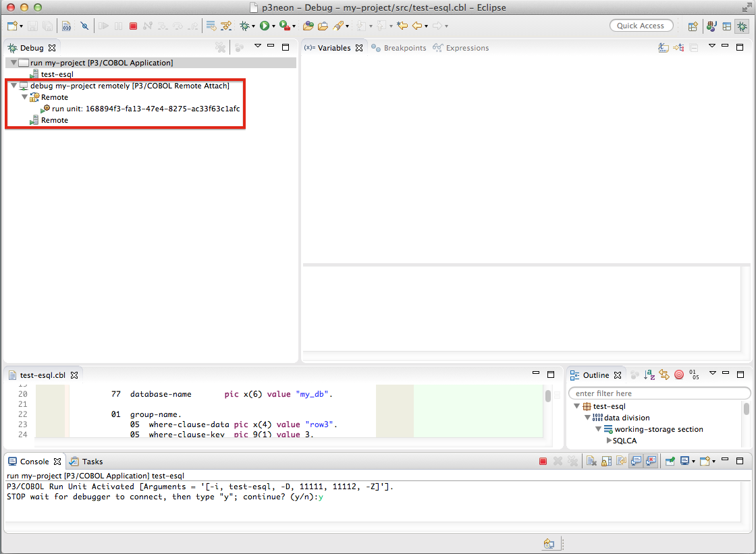Click the Open Perspective icon
Image resolution: width=756 pixels, height=554 pixels.
tap(693, 26)
